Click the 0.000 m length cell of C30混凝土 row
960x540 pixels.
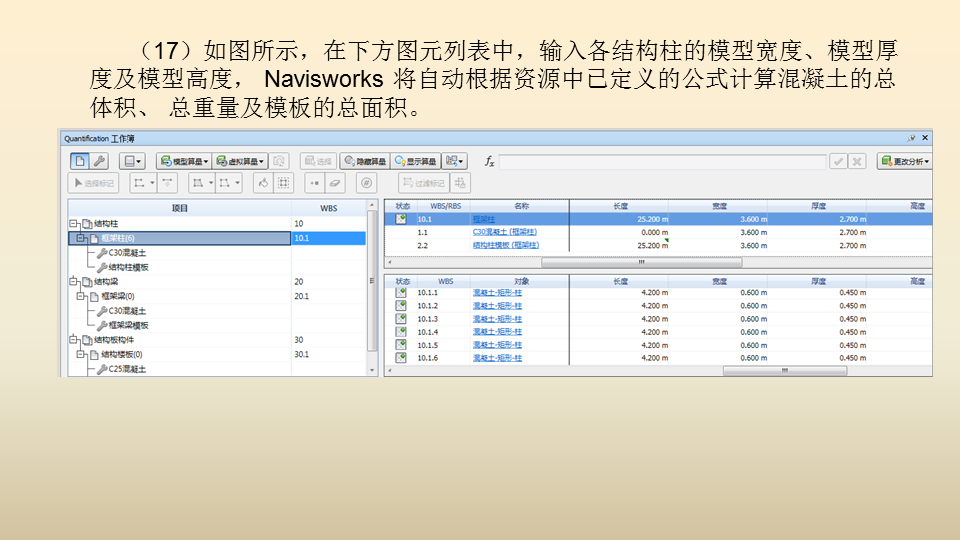point(620,232)
